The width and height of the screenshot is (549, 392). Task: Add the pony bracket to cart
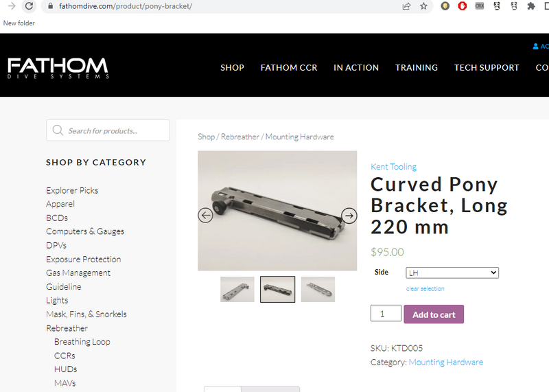[434, 314]
